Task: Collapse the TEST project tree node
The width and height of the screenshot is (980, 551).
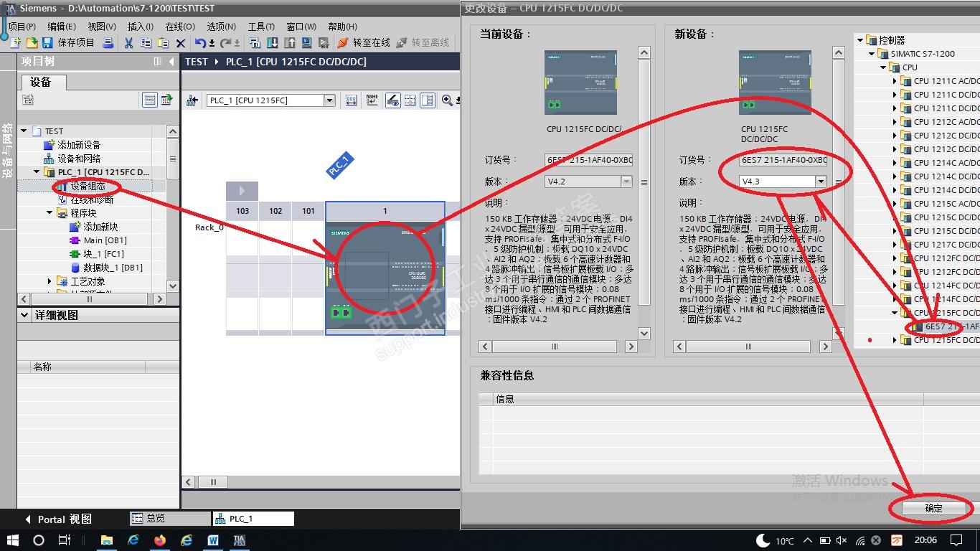Action: click(24, 131)
